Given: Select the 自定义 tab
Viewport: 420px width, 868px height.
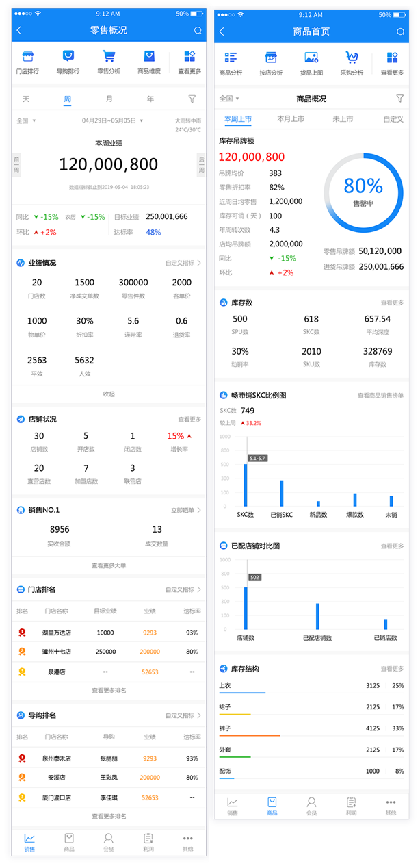Looking at the screenshot, I should [x=393, y=119].
